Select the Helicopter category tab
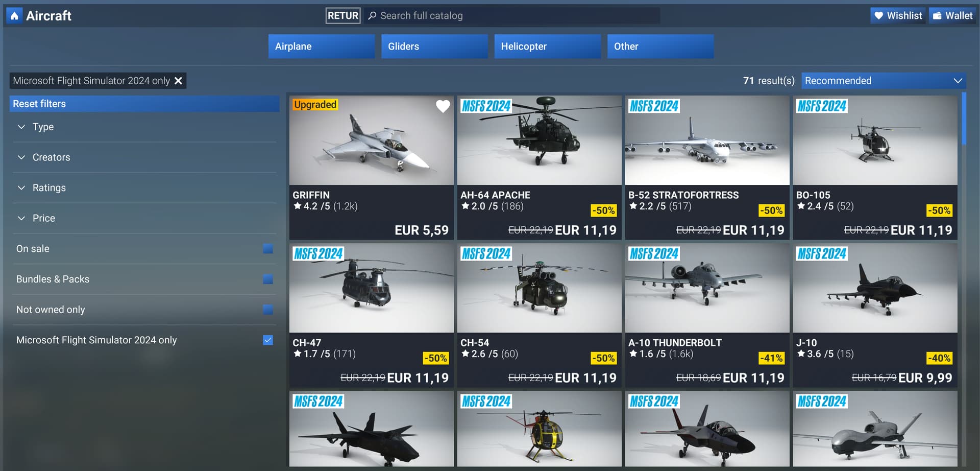The width and height of the screenshot is (980, 471). pos(547,46)
